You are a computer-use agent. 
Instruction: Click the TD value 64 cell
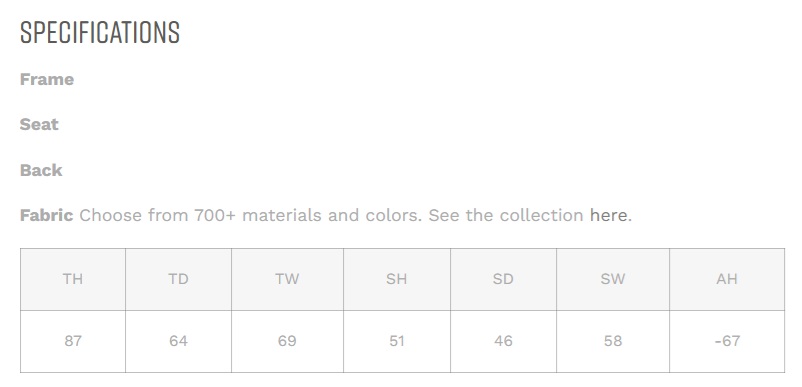pyautogui.click(x=179, y=341)
